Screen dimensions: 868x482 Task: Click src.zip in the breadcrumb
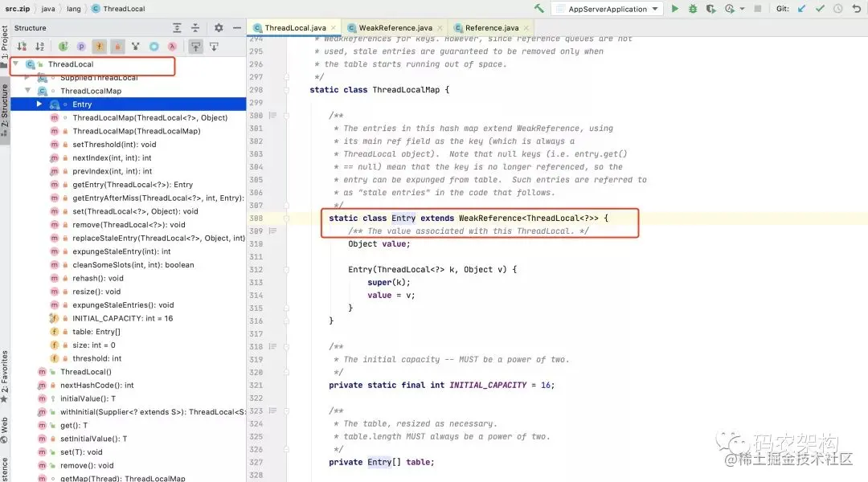(x=18, y=9)
